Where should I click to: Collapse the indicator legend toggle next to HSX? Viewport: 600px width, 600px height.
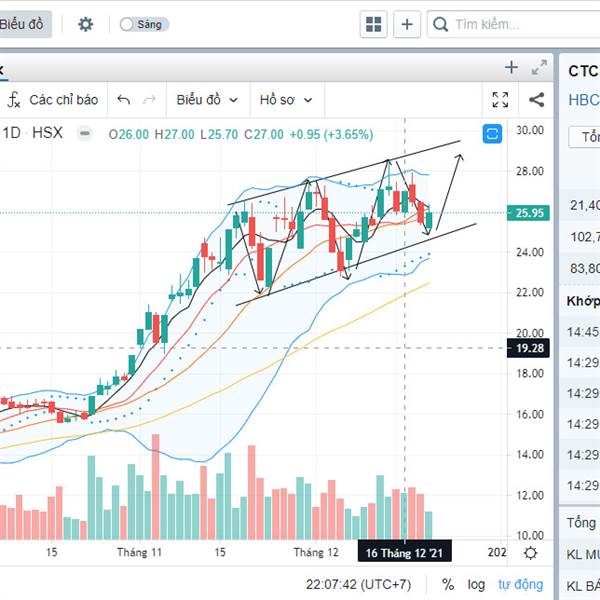click(85, 134)
